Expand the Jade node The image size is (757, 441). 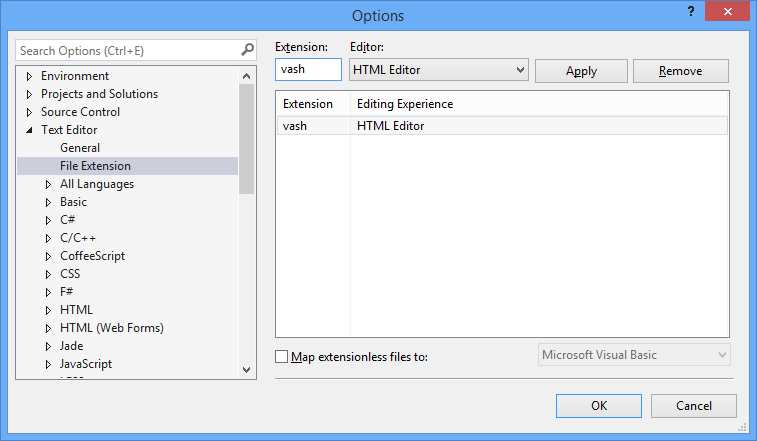click(x=48, y=346)
